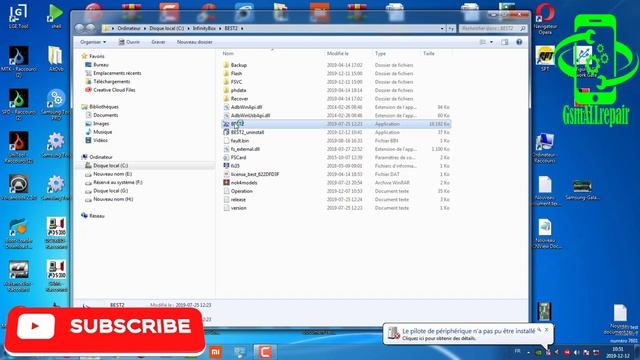Screen dimensions: 640x360
Task: Click the Ouvrir toolbar button
Action: point(129,42)
